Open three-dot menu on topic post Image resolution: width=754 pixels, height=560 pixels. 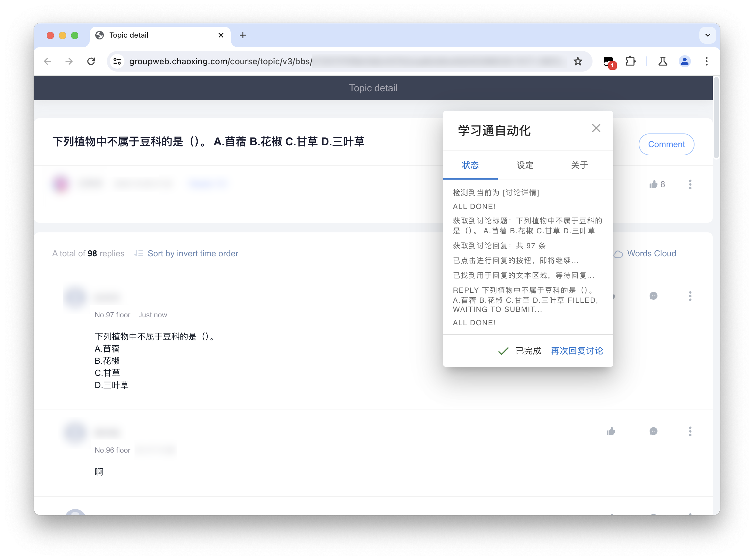pyautogui.click(x=690, y=184)
